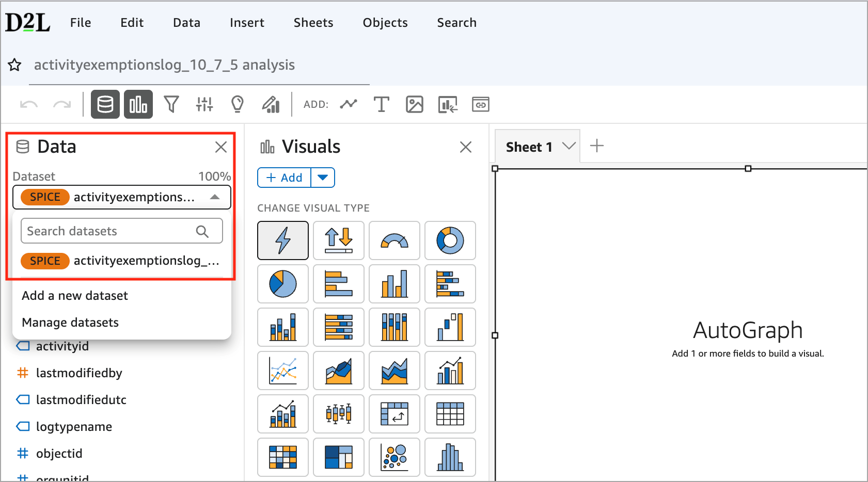
Task: Click Manage datasets
Action: point(70,322)
